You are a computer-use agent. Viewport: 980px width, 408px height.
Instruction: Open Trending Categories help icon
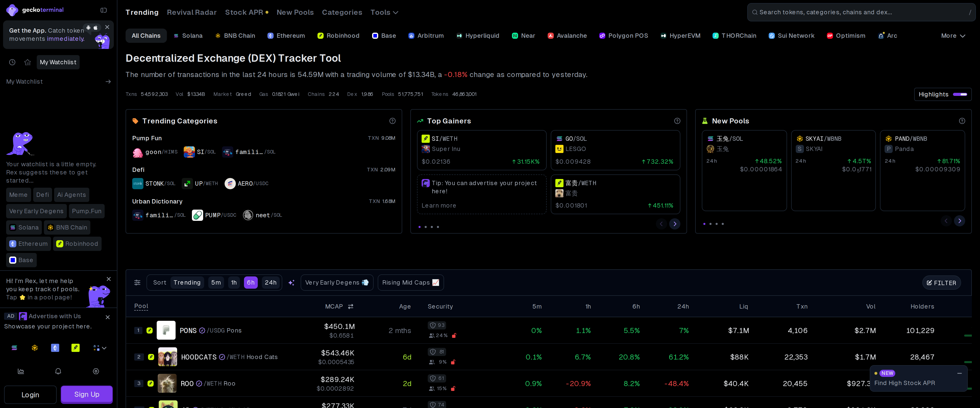[393, 121]
